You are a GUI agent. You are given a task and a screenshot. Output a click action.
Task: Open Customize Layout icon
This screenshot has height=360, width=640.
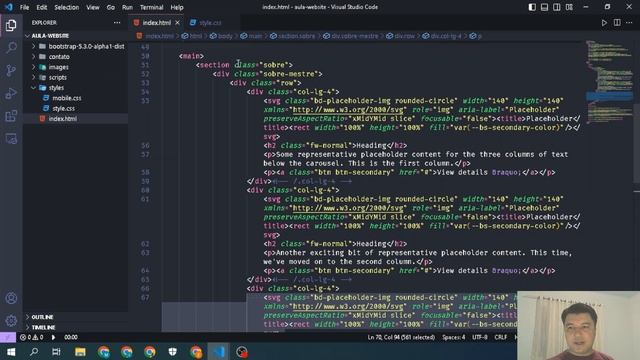coord(569,7)
